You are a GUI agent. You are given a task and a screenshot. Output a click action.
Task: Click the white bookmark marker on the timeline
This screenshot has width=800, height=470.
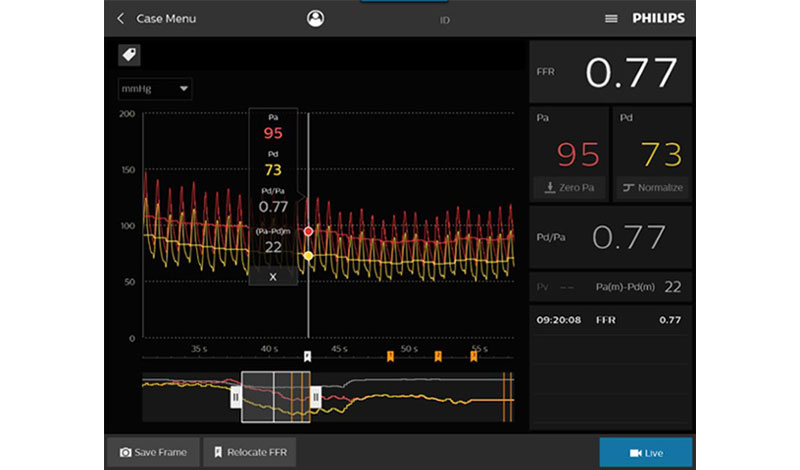(308, 356)
